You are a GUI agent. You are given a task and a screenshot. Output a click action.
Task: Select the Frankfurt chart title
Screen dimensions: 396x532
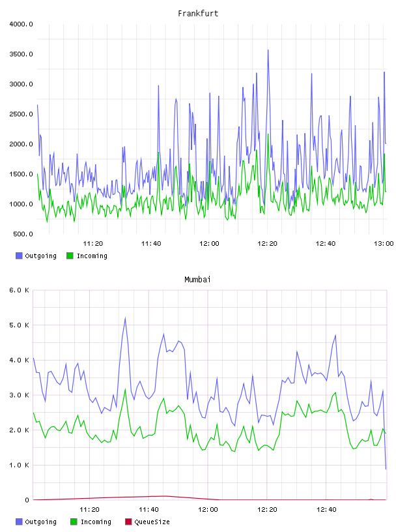(x=198, y=14)
